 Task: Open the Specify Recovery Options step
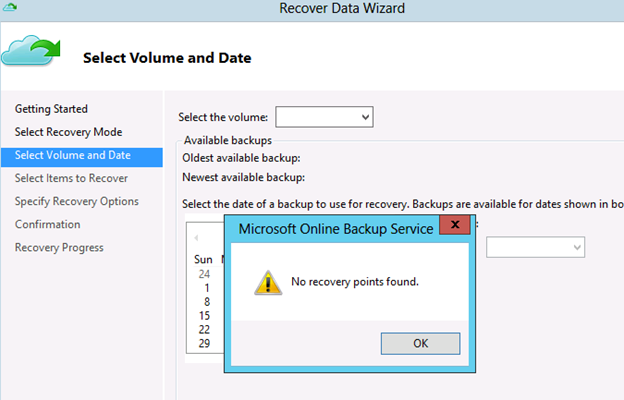click(x=77, y=201)
